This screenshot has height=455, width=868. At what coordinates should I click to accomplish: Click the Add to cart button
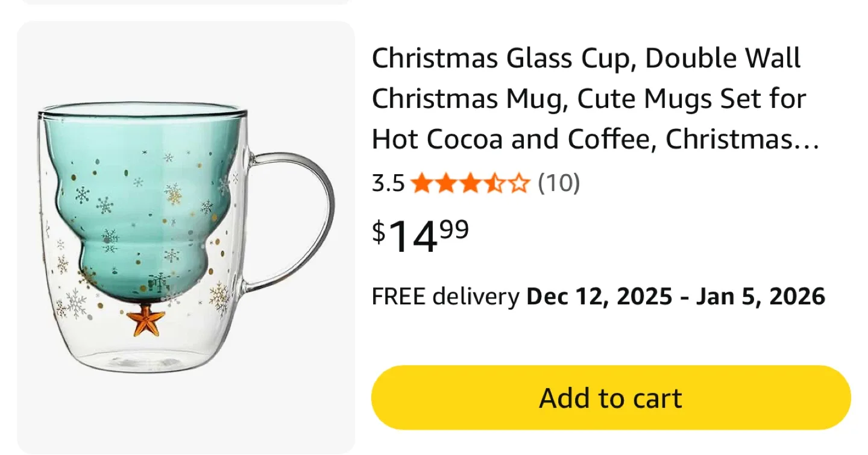pos(611,397)
